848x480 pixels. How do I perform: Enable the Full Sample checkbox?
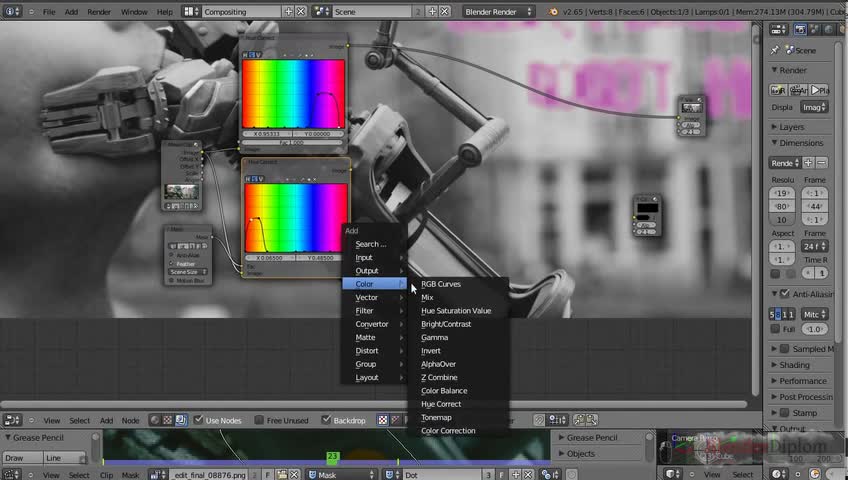pyautogui.click(x=775, y=329)
